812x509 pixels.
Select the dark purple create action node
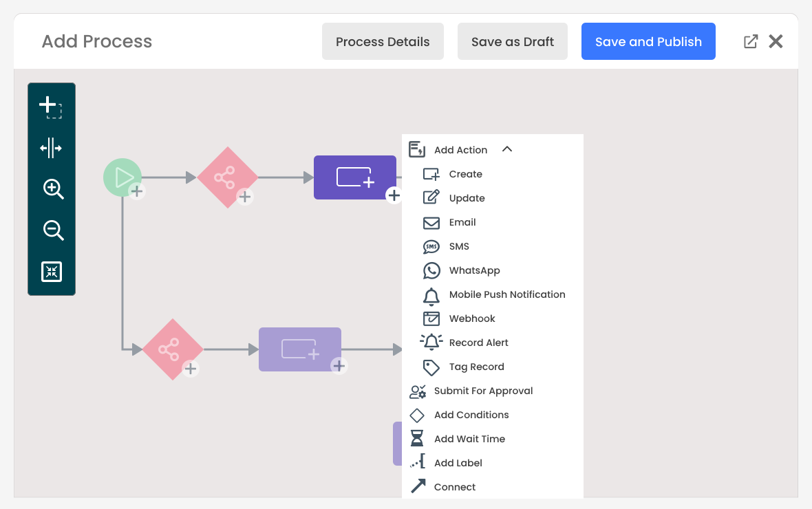pos(354,177)
